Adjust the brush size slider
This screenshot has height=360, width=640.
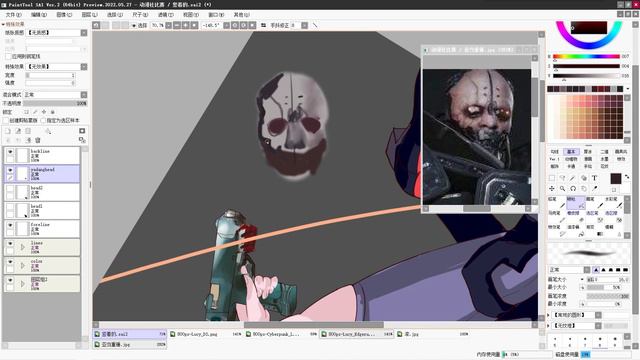click(x=608, y=280)
